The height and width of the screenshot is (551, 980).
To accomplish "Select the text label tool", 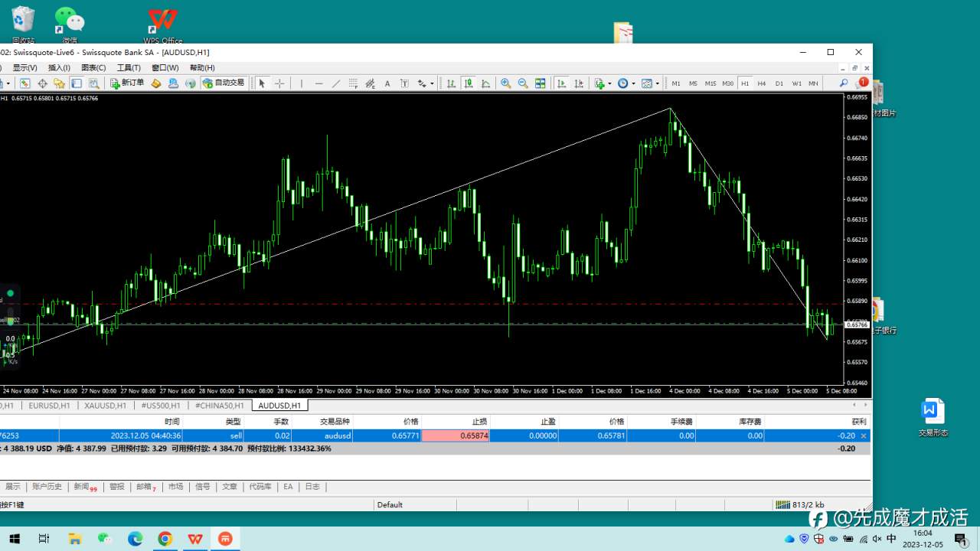I will 404,83.
